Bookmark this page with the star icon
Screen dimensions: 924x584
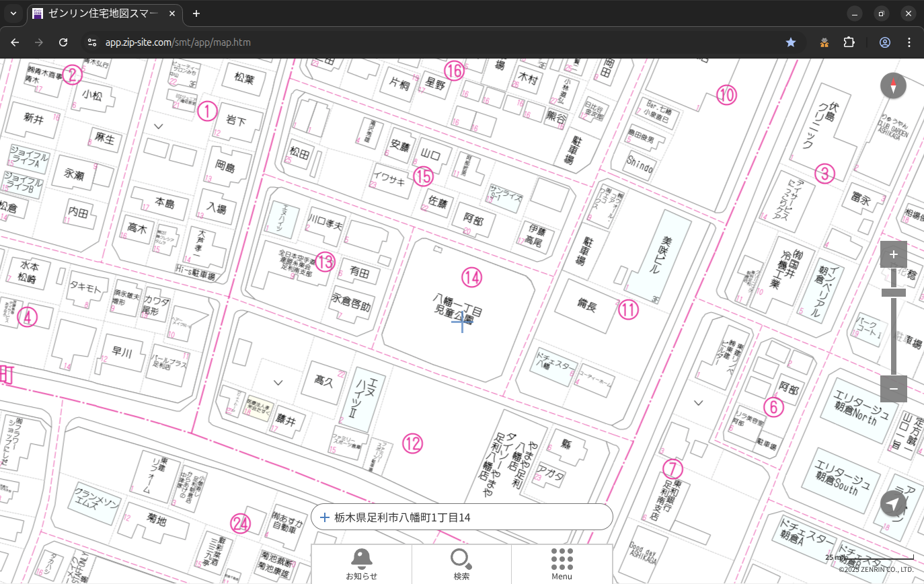click(x=791, y=42)
